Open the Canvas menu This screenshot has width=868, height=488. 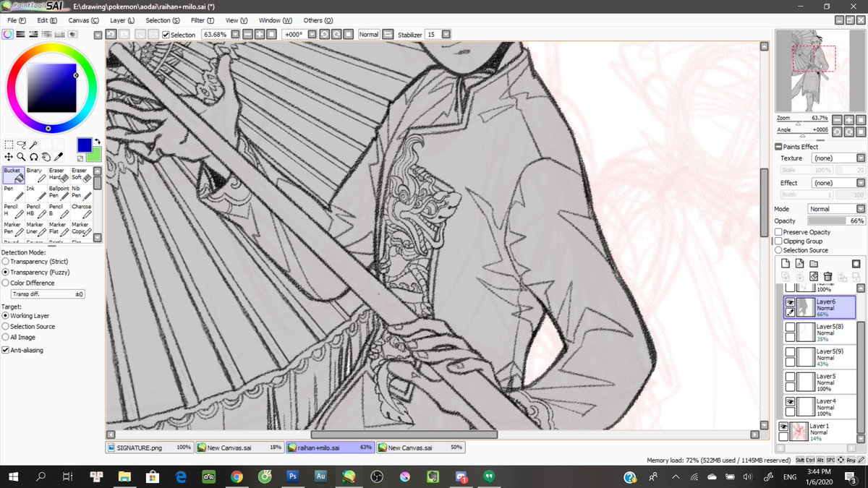(84, 20)
